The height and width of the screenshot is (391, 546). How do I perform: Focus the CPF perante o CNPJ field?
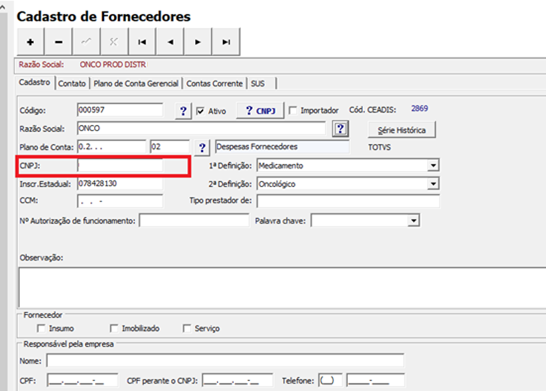(237, 381)
